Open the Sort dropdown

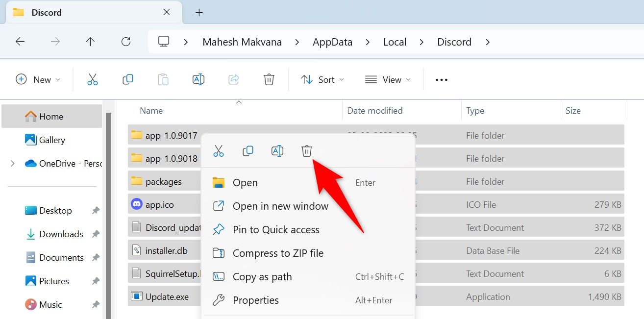point(322,79)
